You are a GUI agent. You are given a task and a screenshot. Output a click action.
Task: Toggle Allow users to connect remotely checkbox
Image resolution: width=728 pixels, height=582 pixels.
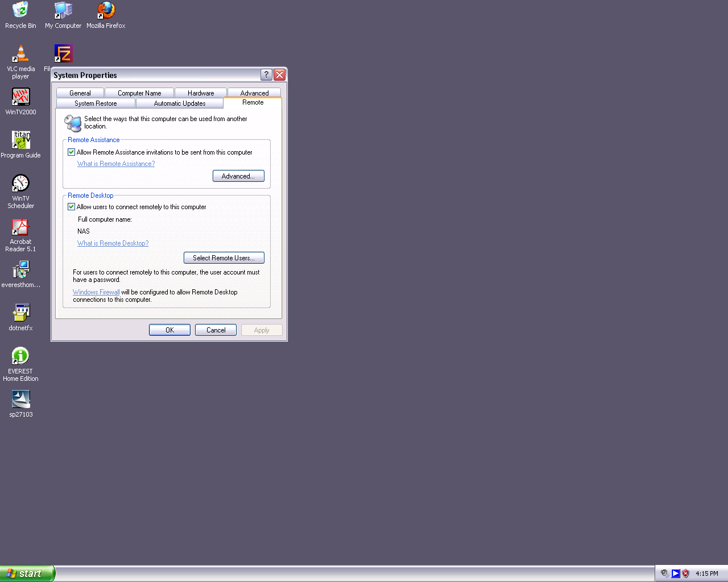click(x=72, y=207)
